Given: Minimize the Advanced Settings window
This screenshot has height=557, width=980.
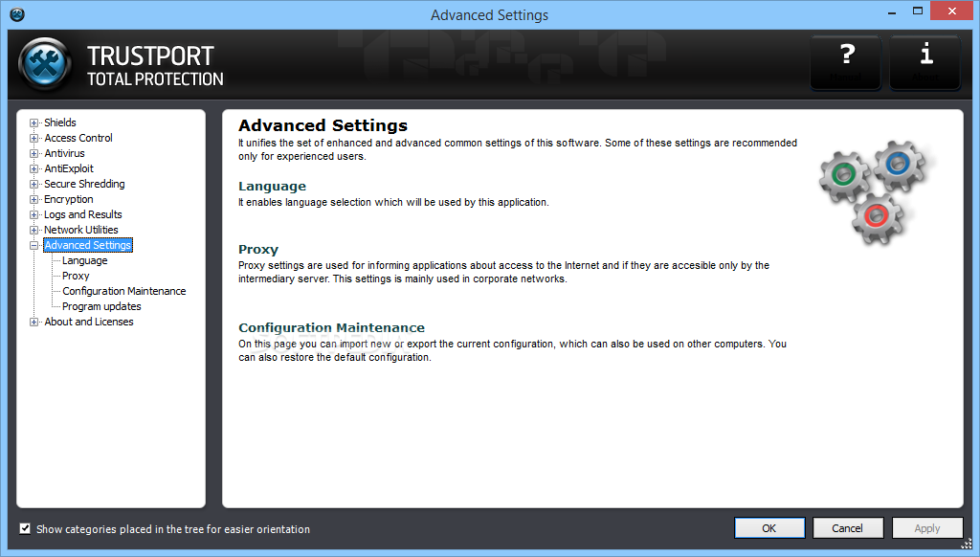Looking at the screenshot, I should click(892, 11).
